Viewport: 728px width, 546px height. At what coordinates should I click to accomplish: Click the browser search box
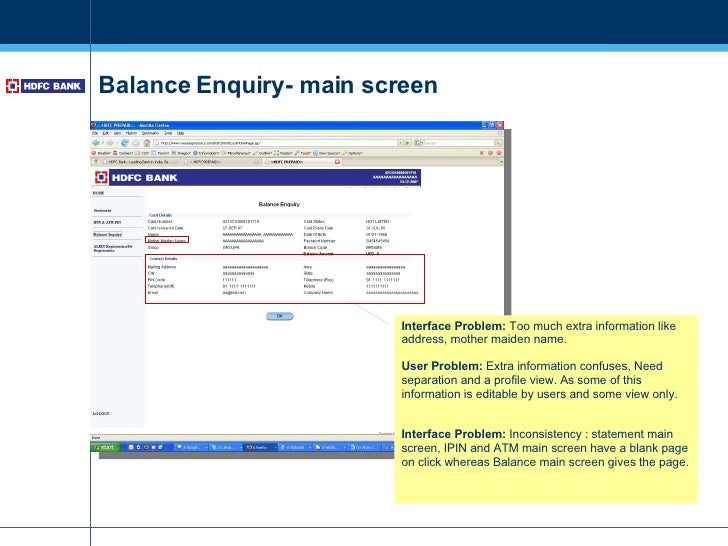pyautogui.click(x=460, y=143)
